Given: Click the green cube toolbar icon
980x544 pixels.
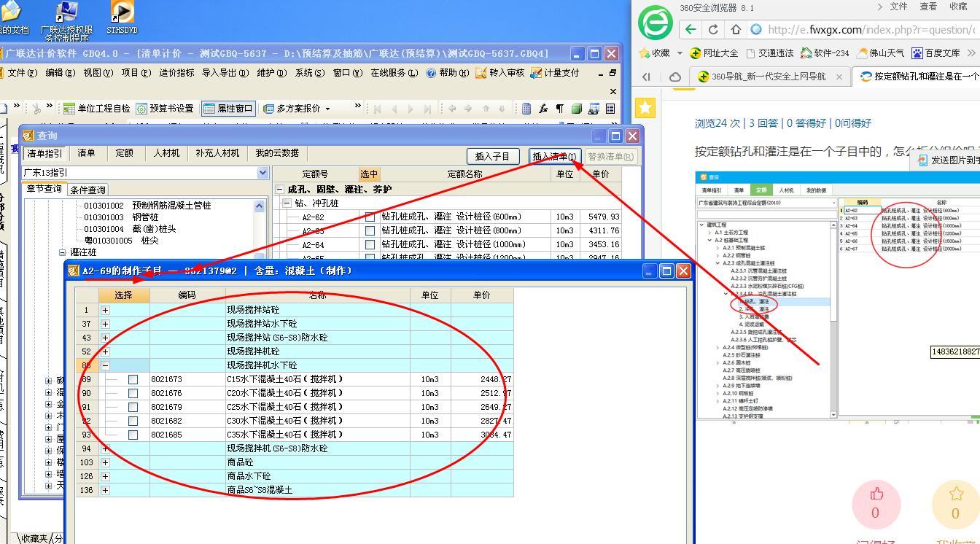Looking at the screenshot, I should point(577,109).
